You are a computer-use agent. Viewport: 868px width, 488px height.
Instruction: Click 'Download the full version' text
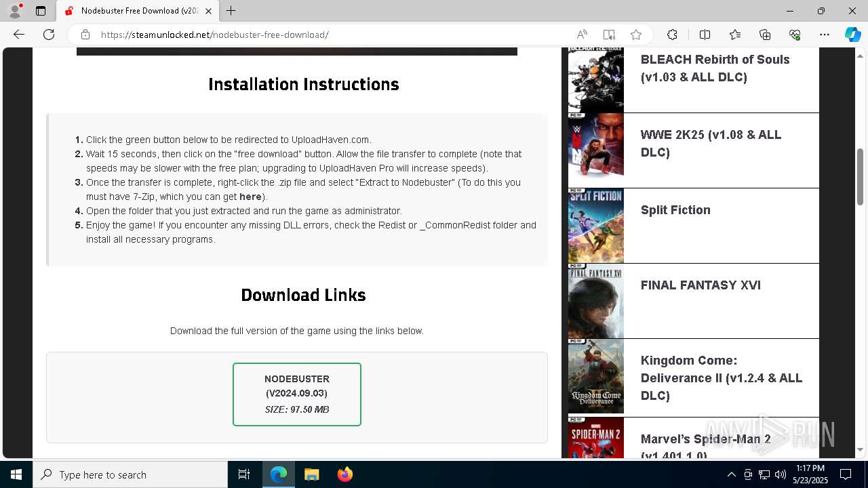[x=297, y=331]
